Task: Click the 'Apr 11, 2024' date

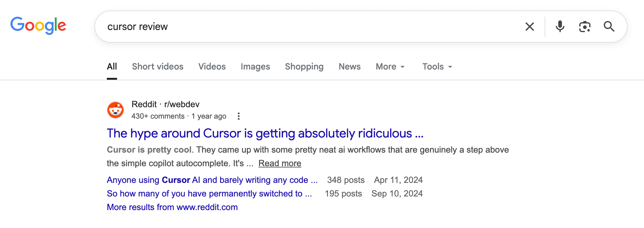Action: click(x=398, y=180)
